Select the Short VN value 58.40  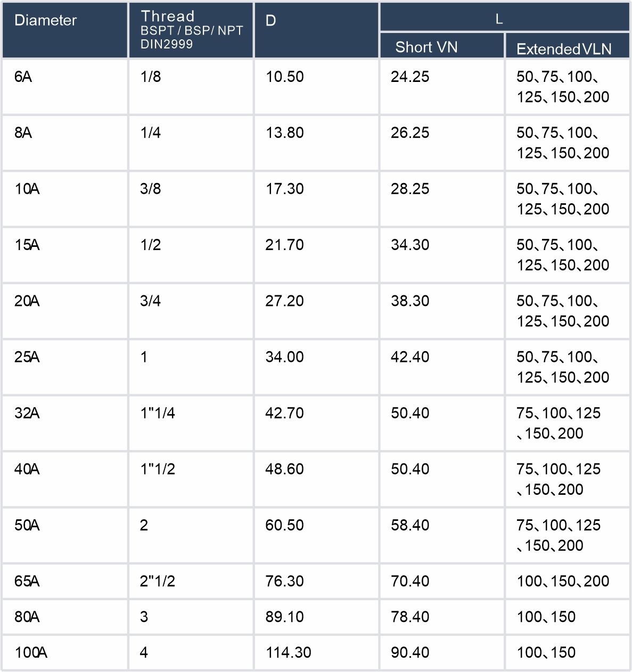(410, 525)
